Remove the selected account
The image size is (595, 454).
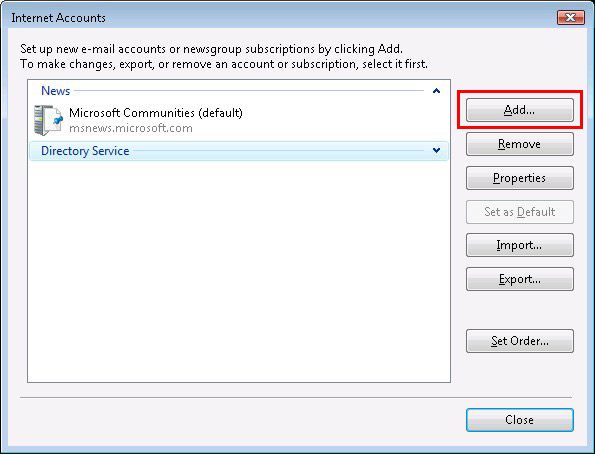point(519,144)
